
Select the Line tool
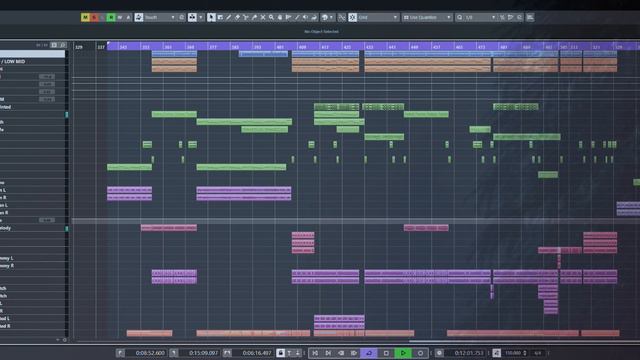(x=297, y=17)
